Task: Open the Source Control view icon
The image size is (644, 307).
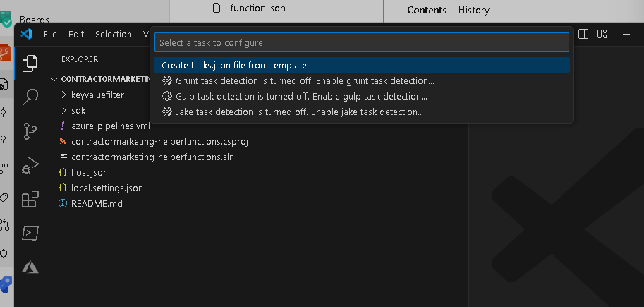Action: tap(30, 131)
